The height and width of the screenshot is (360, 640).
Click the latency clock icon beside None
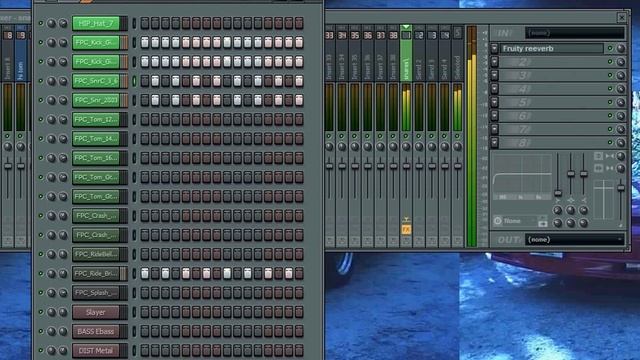498,221
